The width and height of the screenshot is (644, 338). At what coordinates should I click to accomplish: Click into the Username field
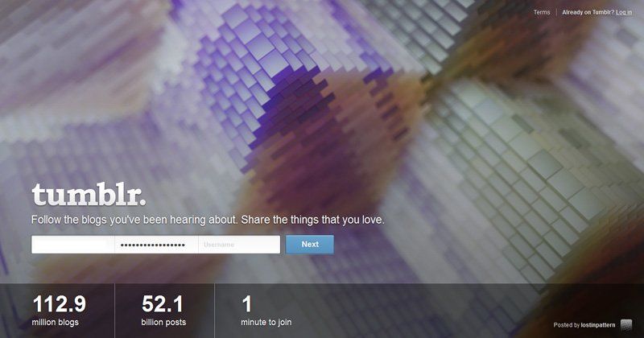239,245
